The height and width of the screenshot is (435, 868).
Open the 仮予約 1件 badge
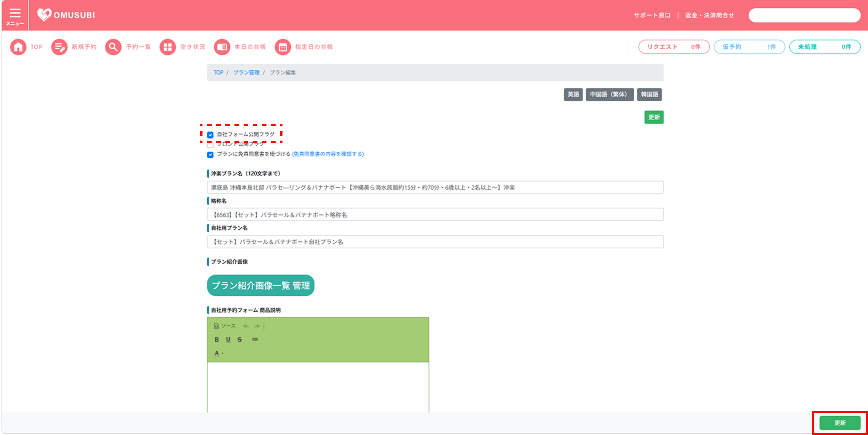(749, 47)
